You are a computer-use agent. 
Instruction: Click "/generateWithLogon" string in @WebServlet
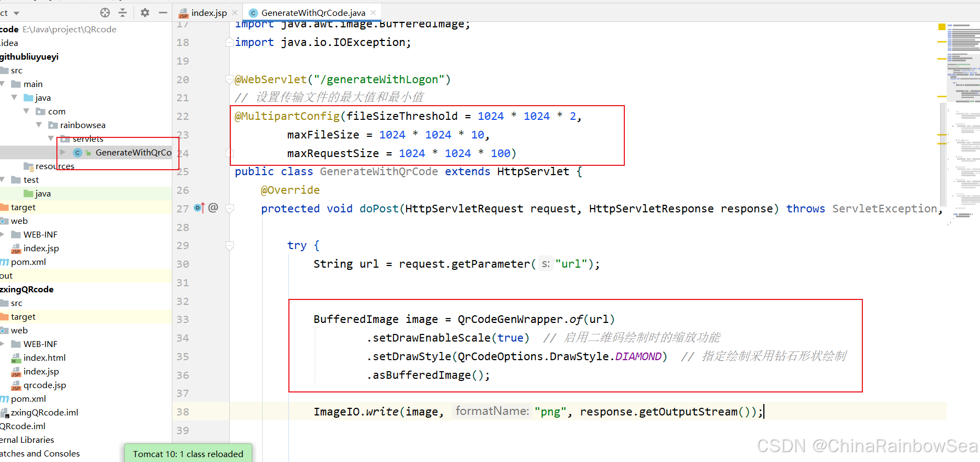pos(379,79)
